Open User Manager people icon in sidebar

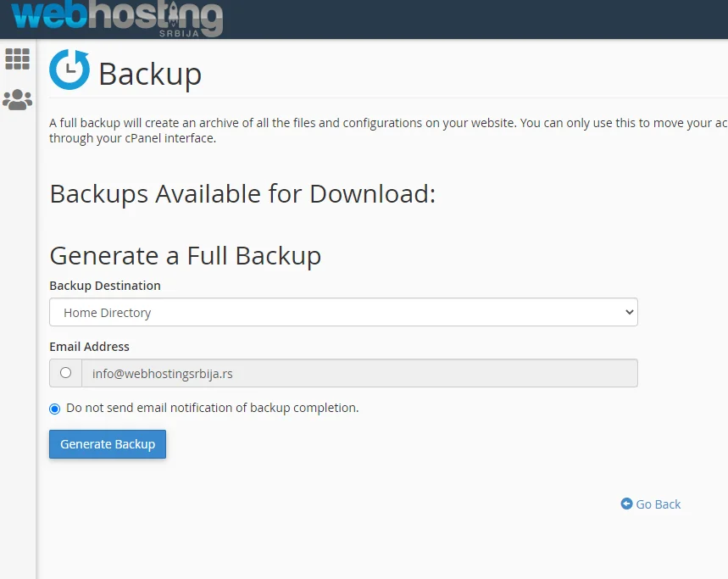17,99
